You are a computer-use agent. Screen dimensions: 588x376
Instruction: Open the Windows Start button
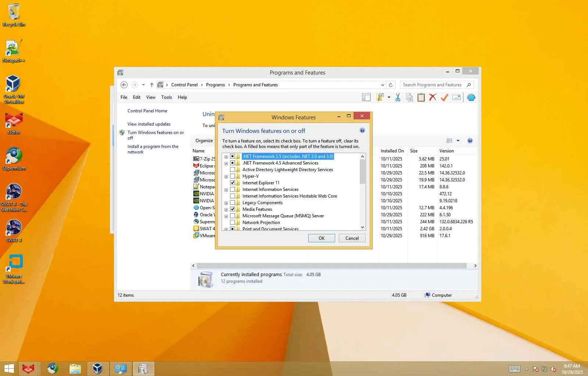coord(9,369)
